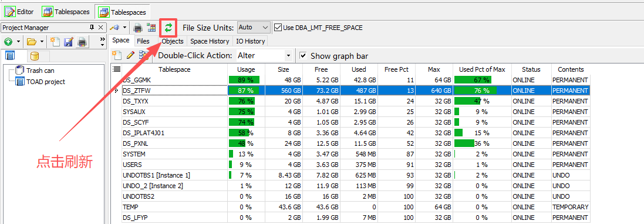
Task: Select the SYSTEM tablespace name
Action: click(x=134, y=154)
